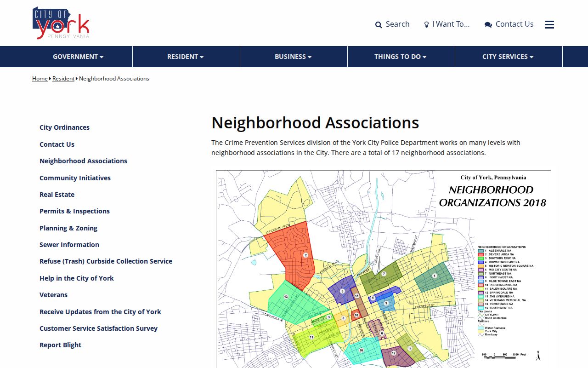Click the Contact Us chat bubble icon

point(488,25)
